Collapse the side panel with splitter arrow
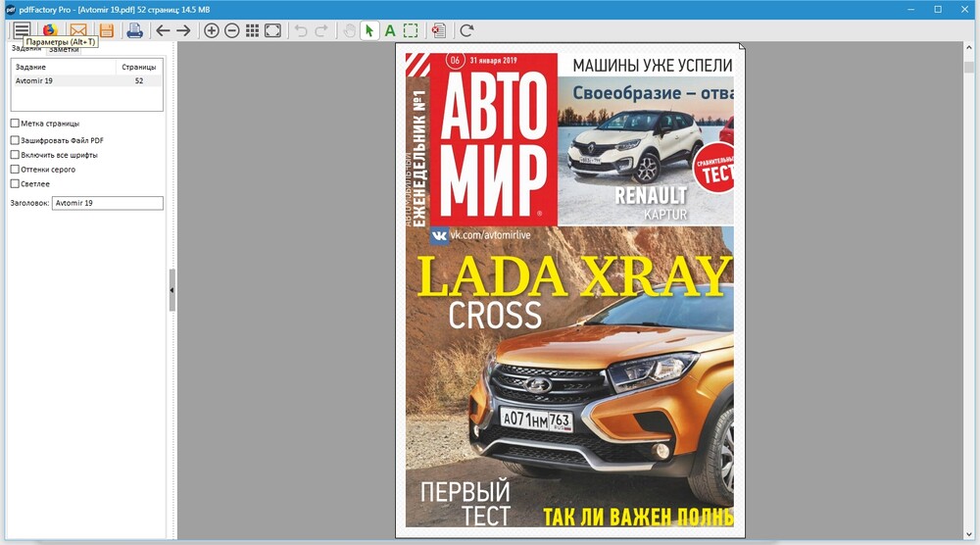980x545 pixels. 172,290
